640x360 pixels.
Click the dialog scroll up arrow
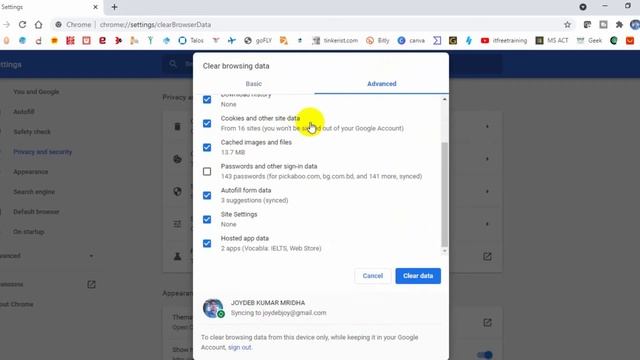click(444, 99)
